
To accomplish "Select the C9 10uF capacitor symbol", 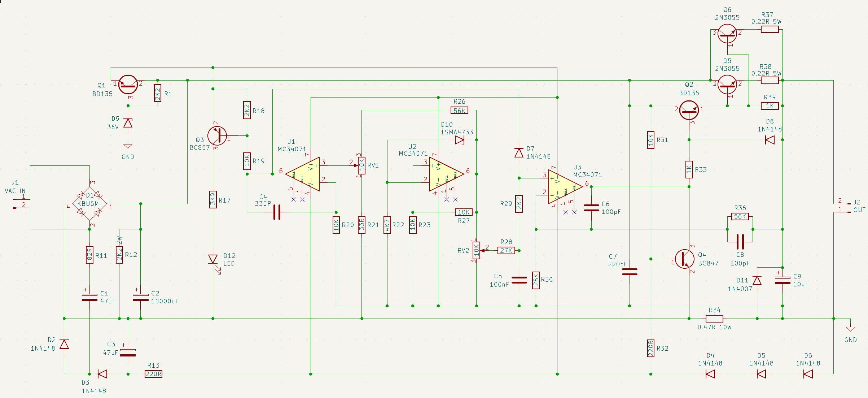I will click(x=782, y=280).
